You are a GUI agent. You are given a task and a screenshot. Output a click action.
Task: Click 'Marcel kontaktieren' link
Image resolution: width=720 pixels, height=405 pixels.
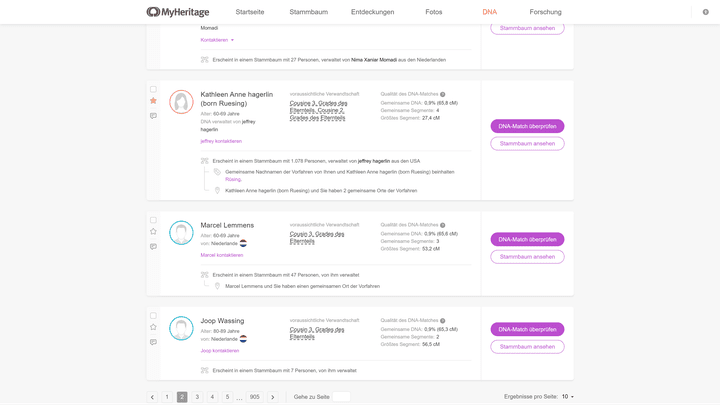point(222,255)
